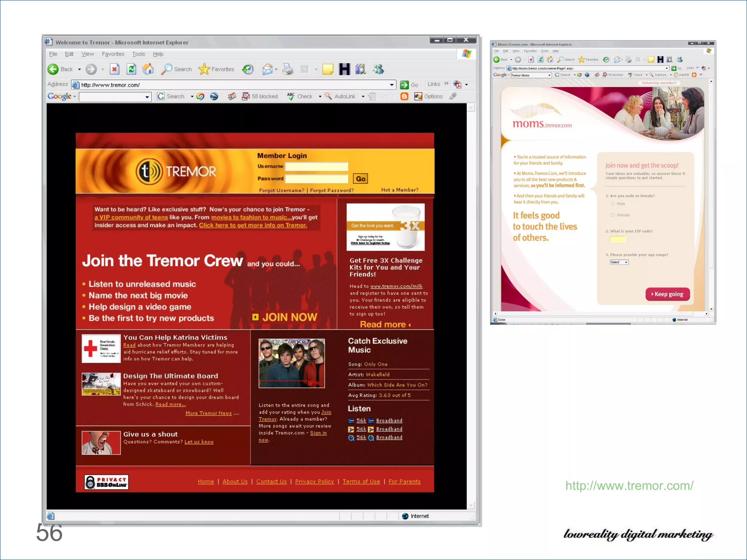Viewport: 747px width, 560px height.
Task: Click the red Stop icon in main toolbar
Action: click(x=115, y=69)
